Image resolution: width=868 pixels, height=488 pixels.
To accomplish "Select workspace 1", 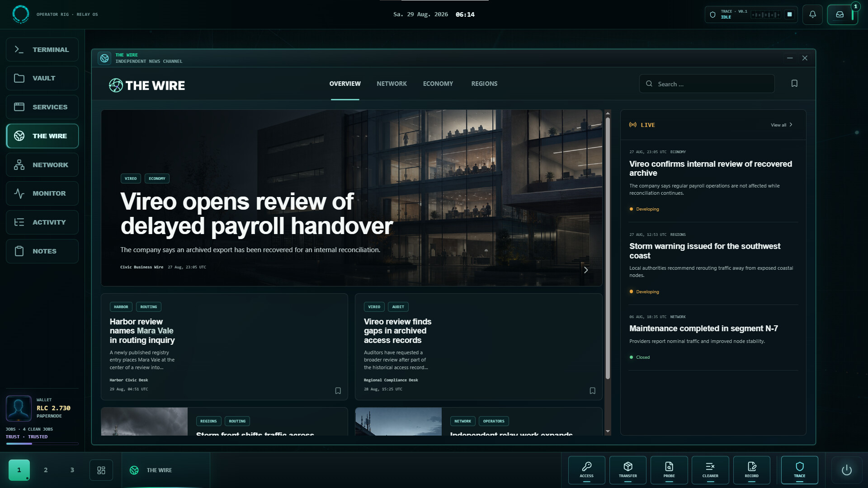I will click(x=19, y=470).
